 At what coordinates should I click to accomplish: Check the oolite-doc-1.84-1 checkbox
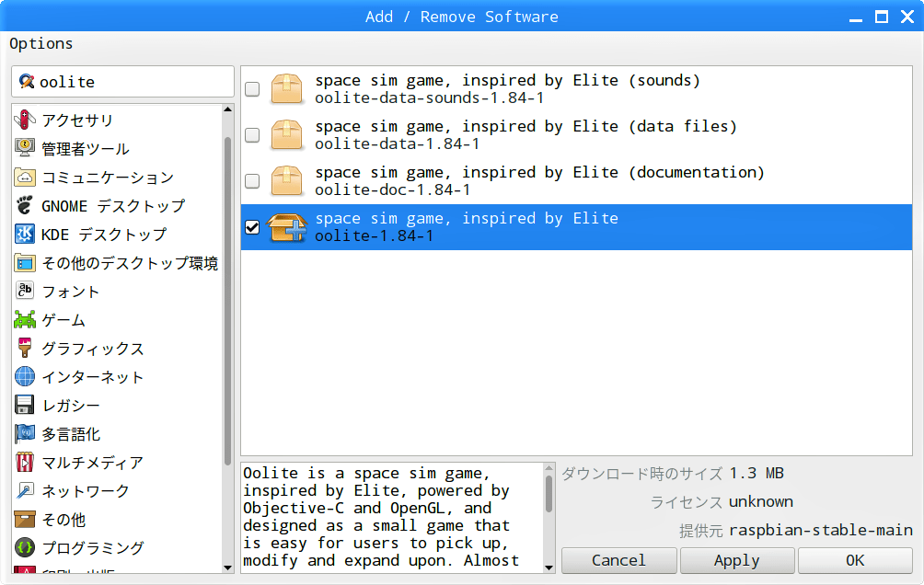252,181
